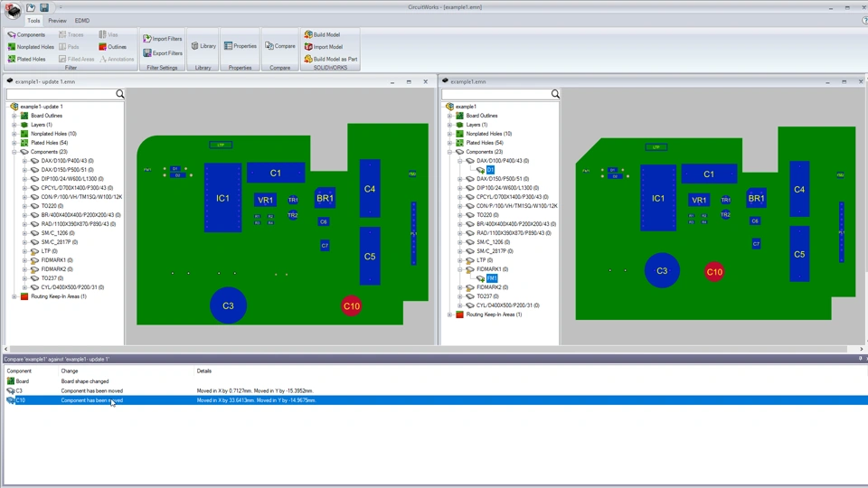Toggle the Pads filter
Viewport: 868px width, 488px height.
(69, 47)
